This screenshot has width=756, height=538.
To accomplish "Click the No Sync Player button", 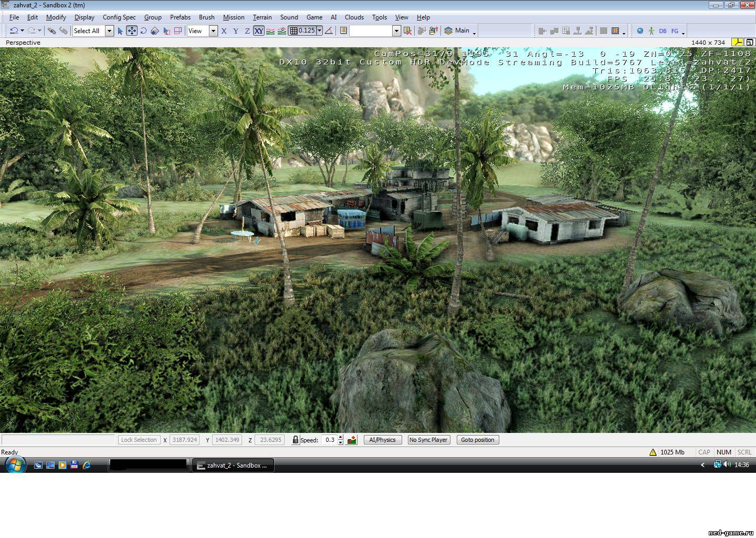I will tap(428, 440).
